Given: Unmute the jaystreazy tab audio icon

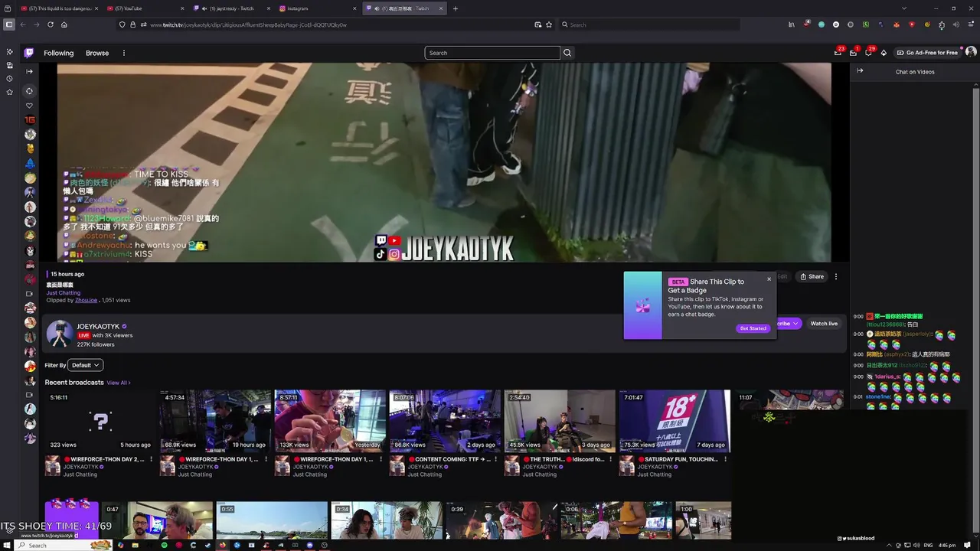Looking at the screenshot, I should [x=204, y=8].
